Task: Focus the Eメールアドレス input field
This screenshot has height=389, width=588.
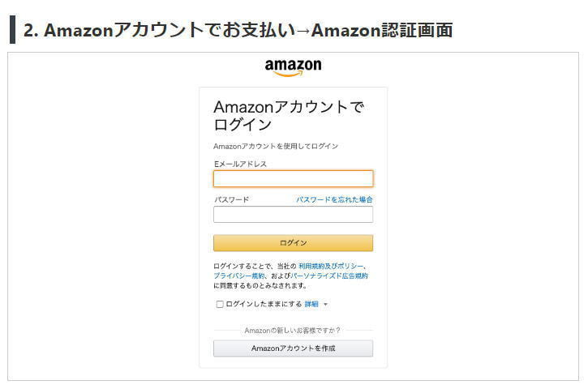Action: point(293,178)
